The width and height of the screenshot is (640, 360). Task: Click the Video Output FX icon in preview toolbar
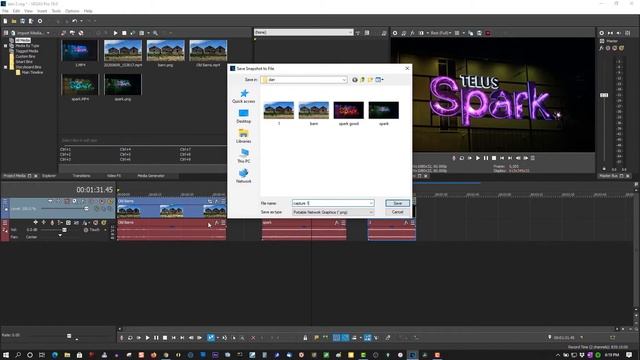click(412, 33)
